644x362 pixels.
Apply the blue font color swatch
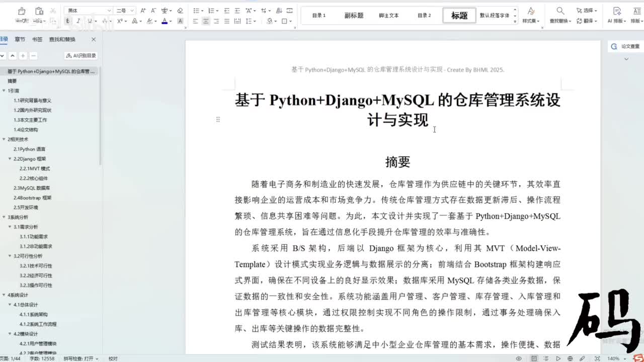point(165,21)
